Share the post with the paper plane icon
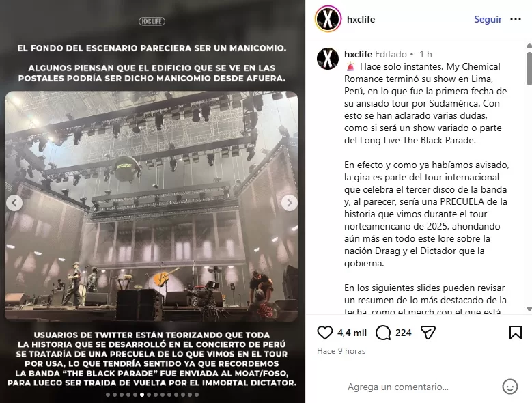Image resolution: width=532 pixels, height=403 pixels. coord(428,333)
